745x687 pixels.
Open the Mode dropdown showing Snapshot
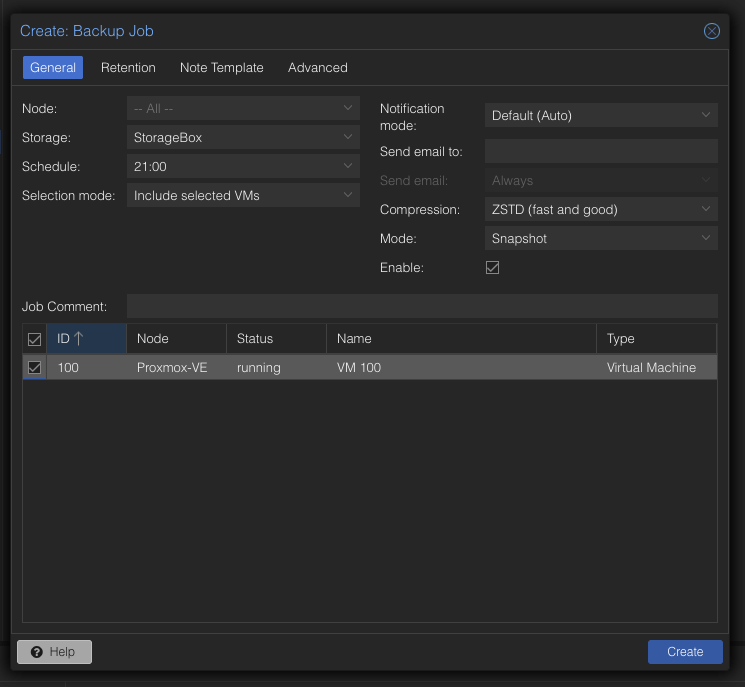click(601, 239)
